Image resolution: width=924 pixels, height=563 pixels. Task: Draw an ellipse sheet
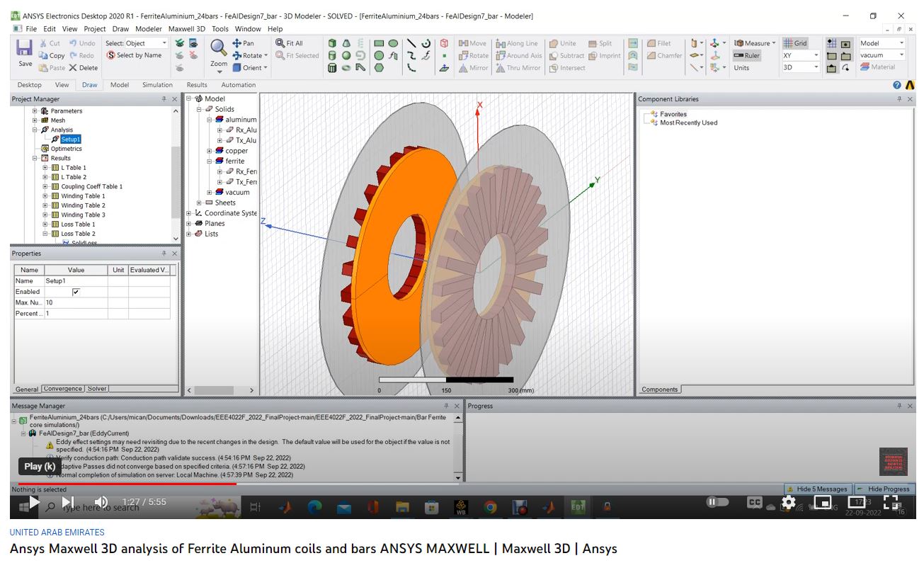click(x=393, y=43)
